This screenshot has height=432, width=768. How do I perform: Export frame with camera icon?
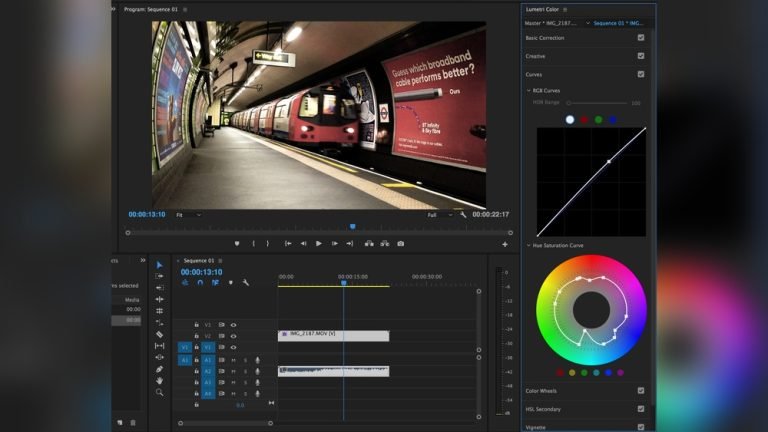[401, 243]
